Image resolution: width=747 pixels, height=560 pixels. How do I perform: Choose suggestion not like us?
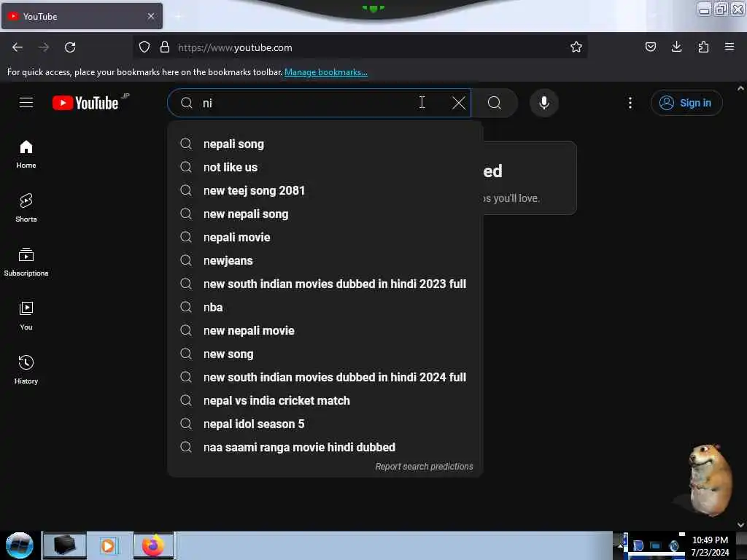click(x=325, y=167)
